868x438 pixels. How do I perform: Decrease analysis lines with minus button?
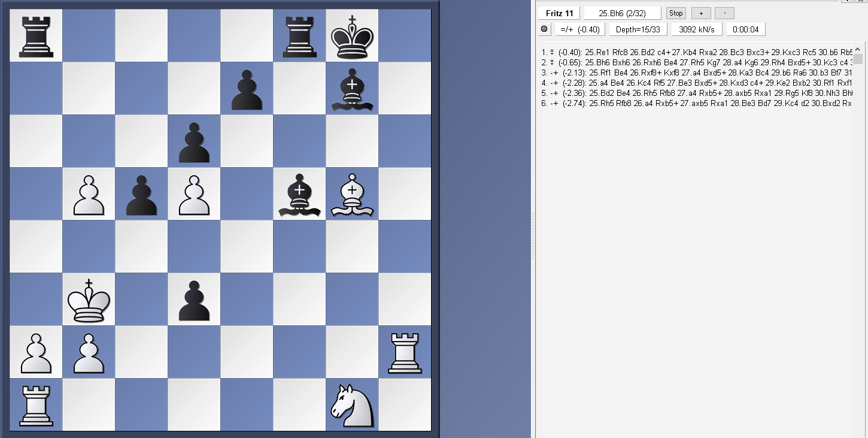coord(724,13)
